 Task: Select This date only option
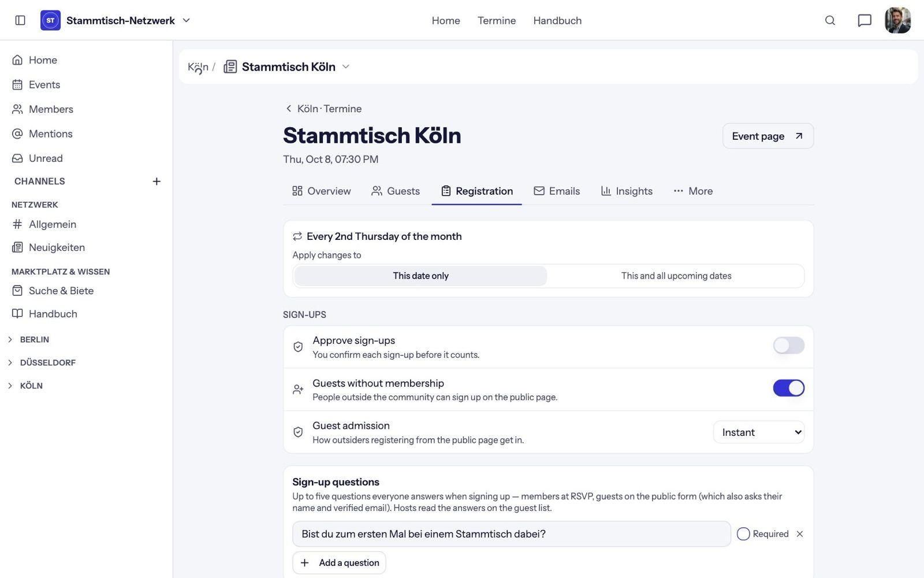(420, 276)
